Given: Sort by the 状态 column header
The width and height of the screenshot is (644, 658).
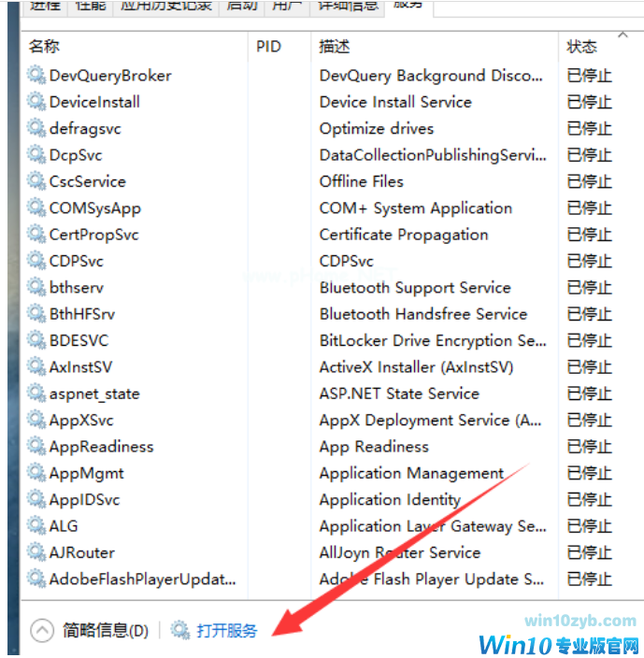Looking at the screenshot, I should 581,46.
